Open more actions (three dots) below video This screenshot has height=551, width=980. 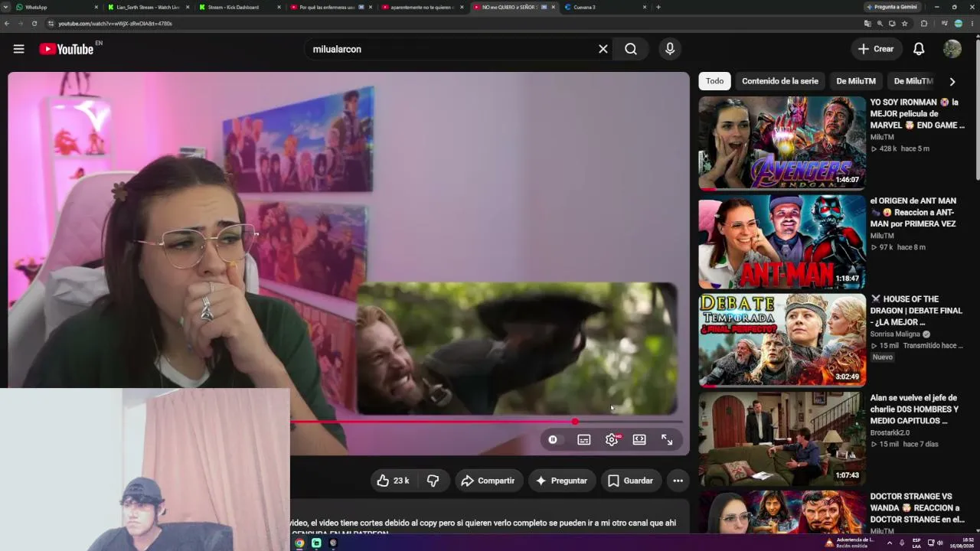click(x=678, y=481)
